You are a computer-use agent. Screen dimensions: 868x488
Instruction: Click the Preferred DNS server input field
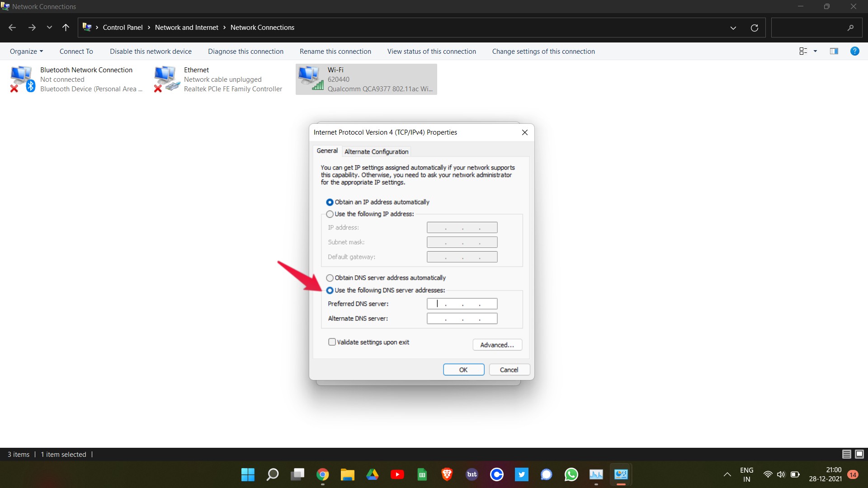coord(462,303)
